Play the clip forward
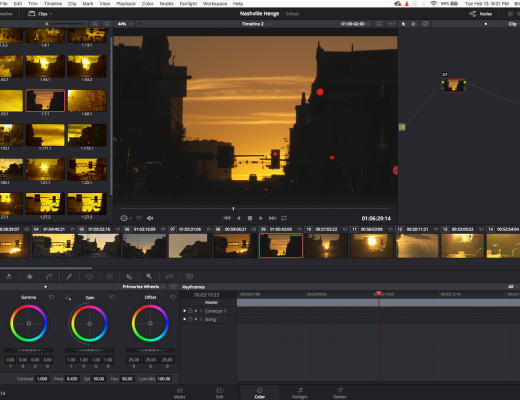The image size is (520, 400). pos(261,218)
